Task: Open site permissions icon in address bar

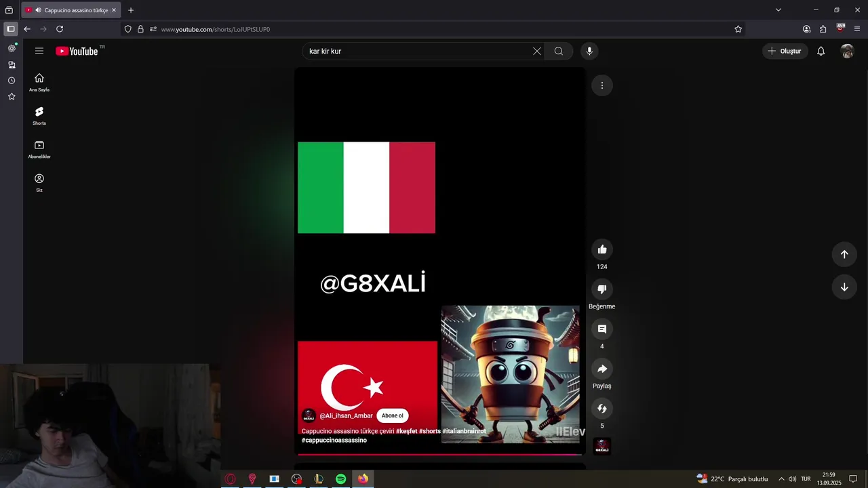Action: [153, 29]
